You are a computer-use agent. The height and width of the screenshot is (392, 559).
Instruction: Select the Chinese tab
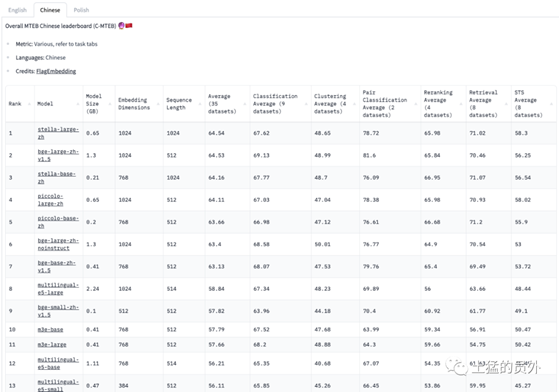[50, 10]
